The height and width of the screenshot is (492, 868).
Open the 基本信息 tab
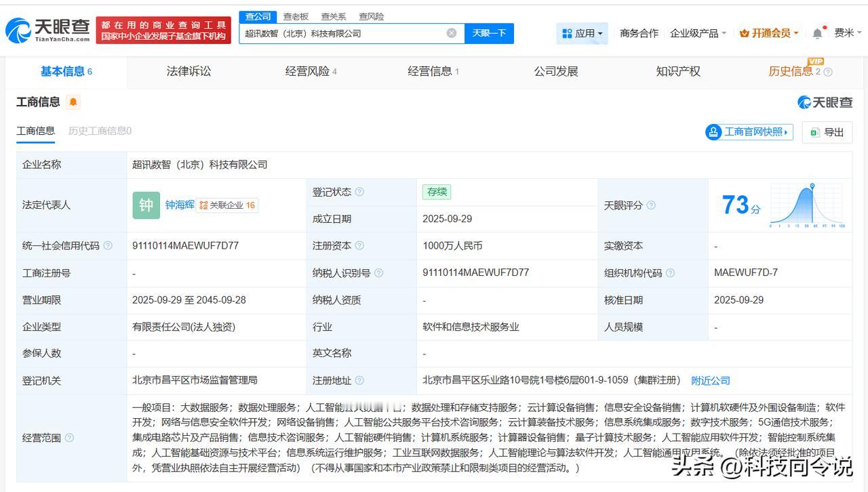pos(66,72)
